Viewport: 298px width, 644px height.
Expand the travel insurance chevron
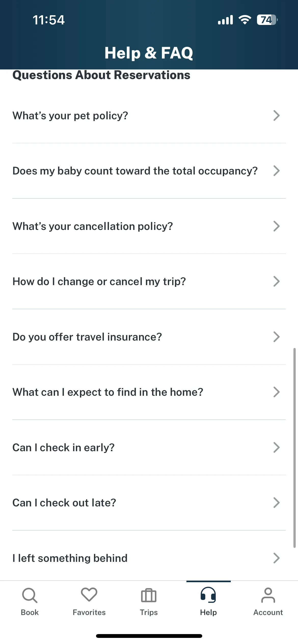pos(277,337)
